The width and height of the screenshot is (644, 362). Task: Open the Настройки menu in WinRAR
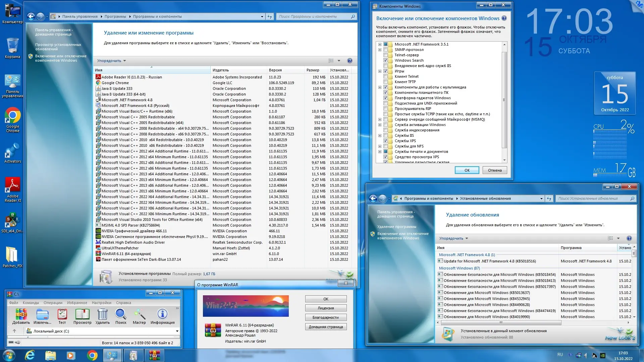[101, 303]
